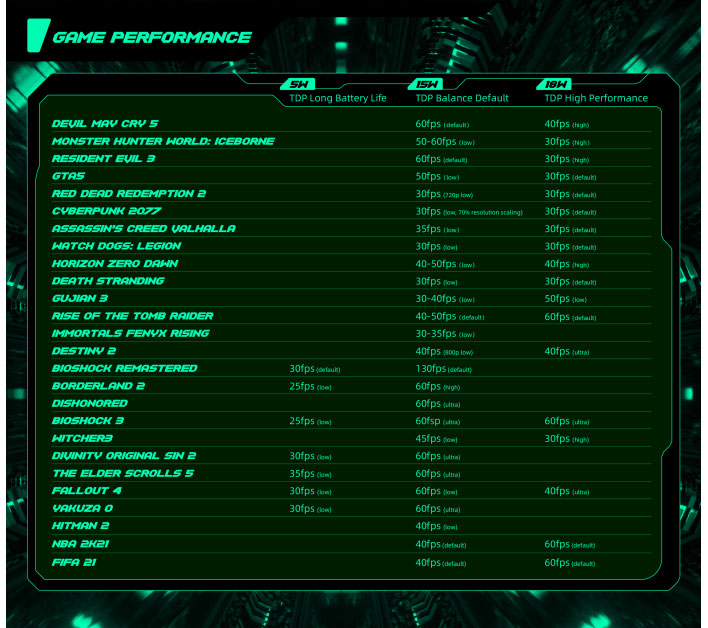Image resolution: width=708 pixels, height=628 pixels.
Task: Click 'Bioshock Remastered' title
Action: 125,368
